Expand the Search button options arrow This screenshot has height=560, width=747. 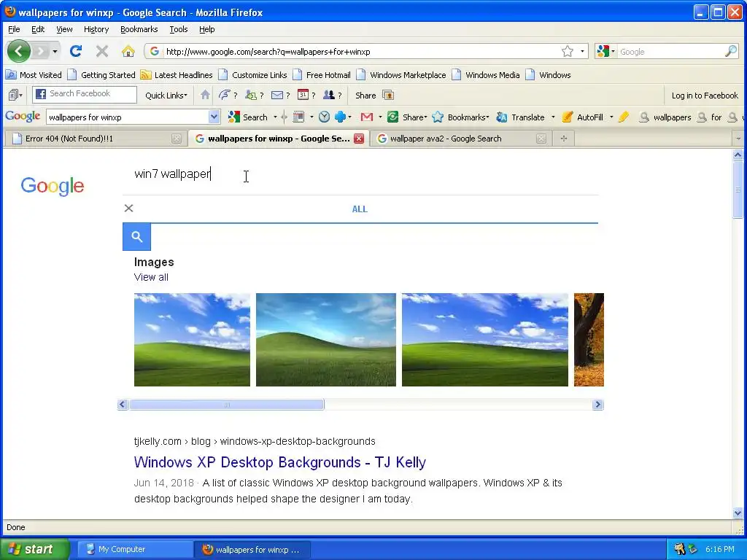[x=275, y=117]
